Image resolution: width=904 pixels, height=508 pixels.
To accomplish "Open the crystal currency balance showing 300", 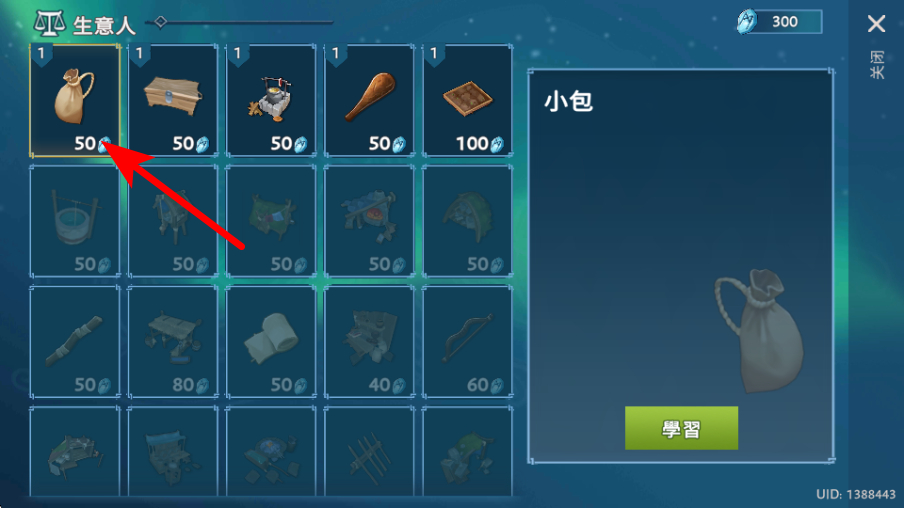I will (779, 22).
